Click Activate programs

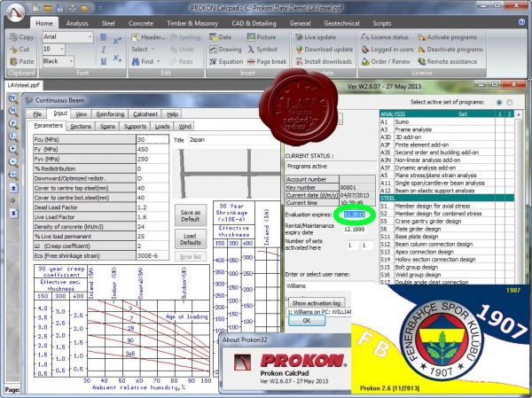[447, 37]
